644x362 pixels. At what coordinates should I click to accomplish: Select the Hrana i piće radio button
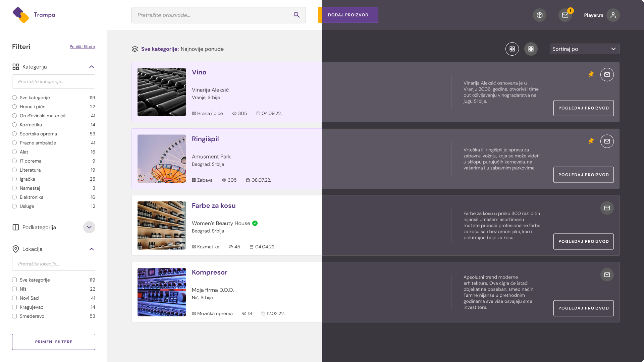pos(14,107)
